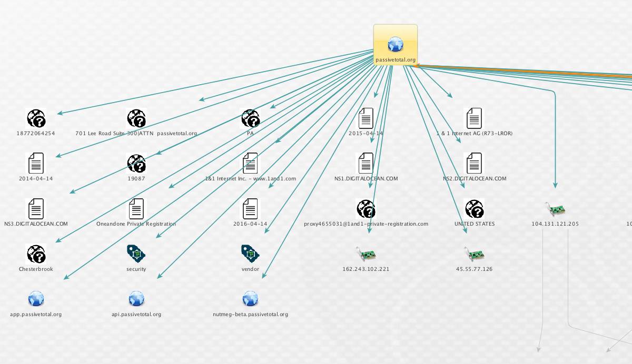Select the Chesterbrook label
Viewport: 632px width, 364px height.
[x=36, y=269]
